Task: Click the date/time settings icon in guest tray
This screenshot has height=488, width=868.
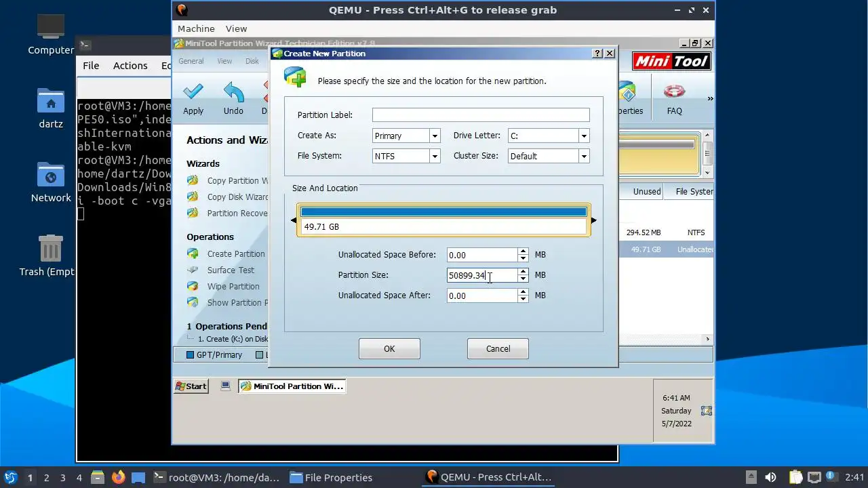Action: coord(707,411)
